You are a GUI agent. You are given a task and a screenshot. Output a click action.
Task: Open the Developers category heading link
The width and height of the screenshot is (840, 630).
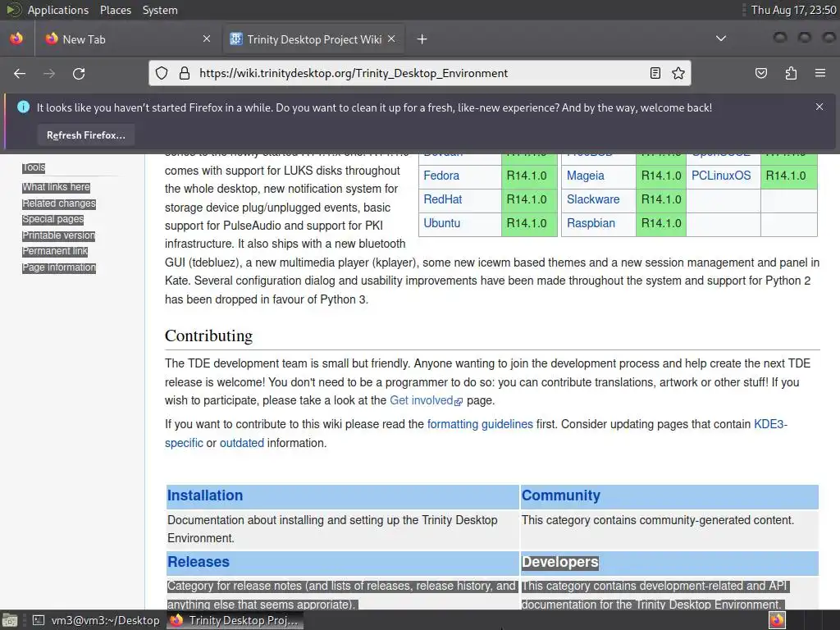coord(559,562)
